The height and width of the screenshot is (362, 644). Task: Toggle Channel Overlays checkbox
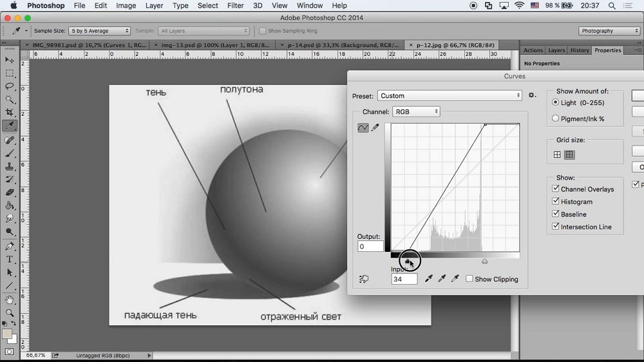556,189
